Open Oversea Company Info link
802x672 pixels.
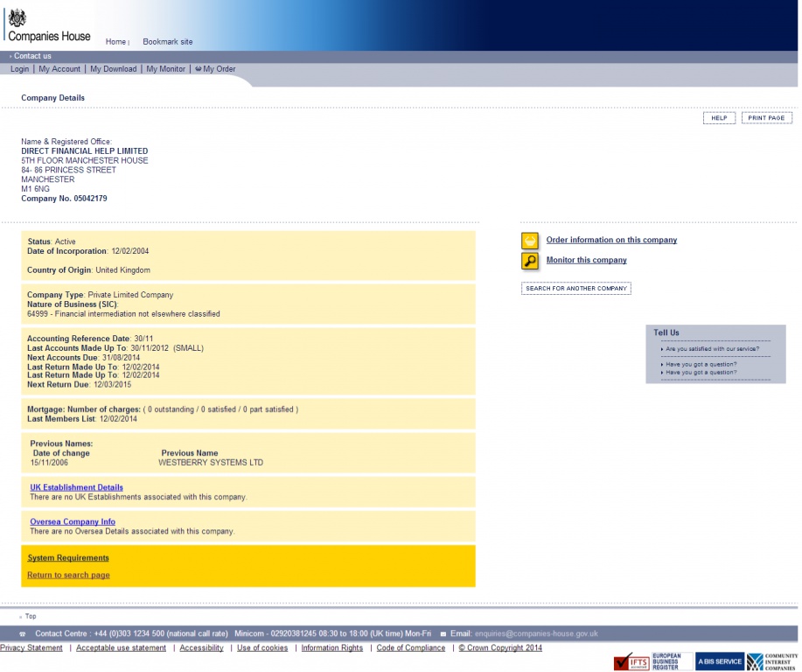tap(73, 522)
